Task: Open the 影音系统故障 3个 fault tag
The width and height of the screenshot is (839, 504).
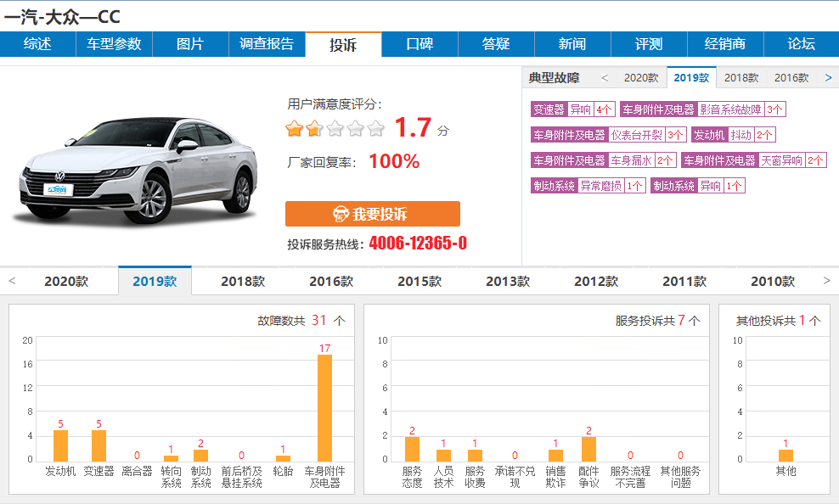Action: click(703, 109)
